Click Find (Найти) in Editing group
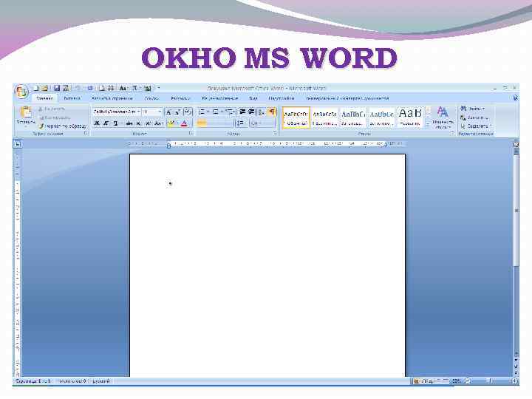This screenshot has width=532, height=399. coord(472,109)
